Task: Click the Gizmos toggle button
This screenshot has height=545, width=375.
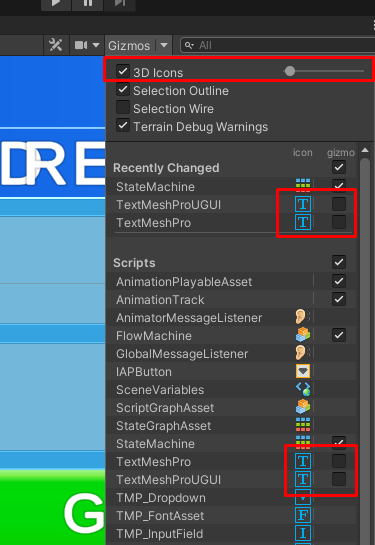Action: [x=130, y=45]
